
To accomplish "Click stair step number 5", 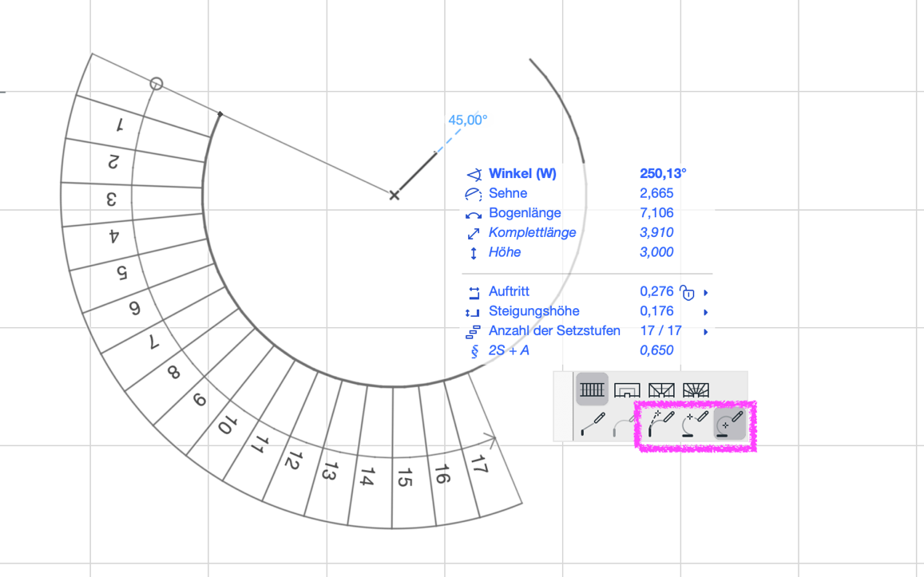I will point(121,273).
